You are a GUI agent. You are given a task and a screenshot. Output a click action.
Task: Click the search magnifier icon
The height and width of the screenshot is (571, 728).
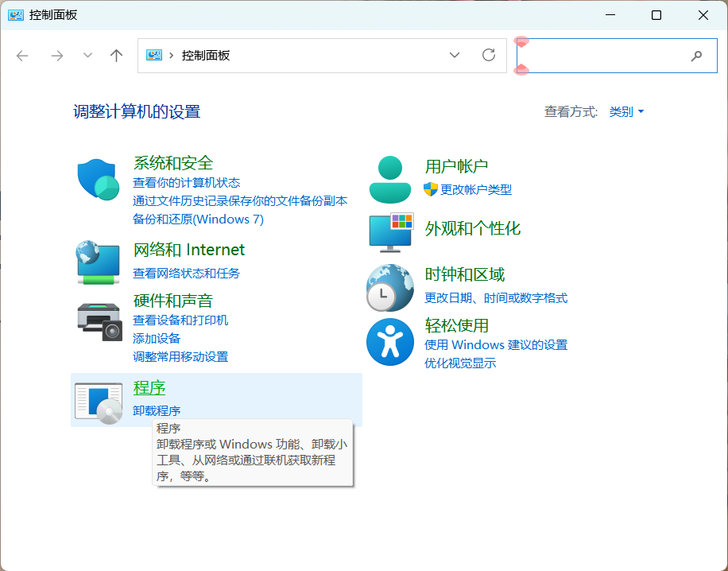point(696,56)
